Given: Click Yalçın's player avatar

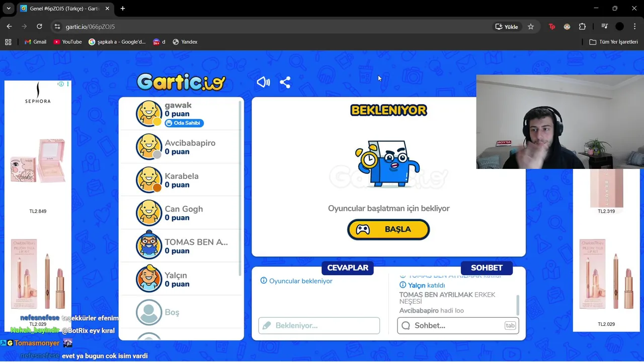Looking at the screenshot, I should point(149,279).
